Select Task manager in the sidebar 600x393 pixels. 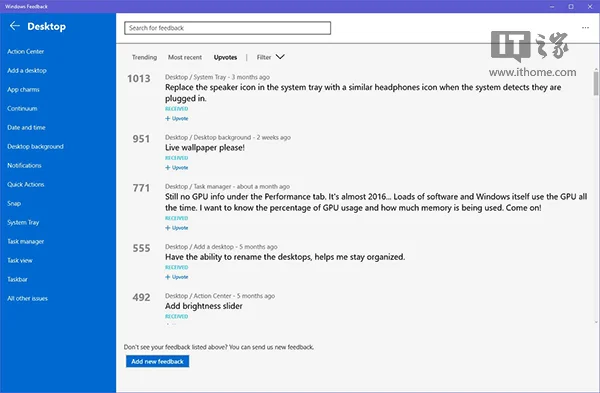25,241
